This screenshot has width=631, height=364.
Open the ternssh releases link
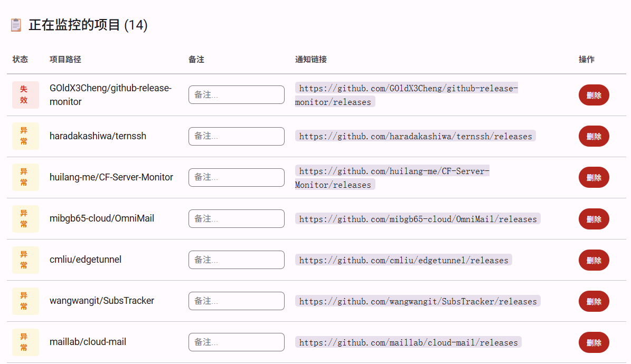[416, 136]
